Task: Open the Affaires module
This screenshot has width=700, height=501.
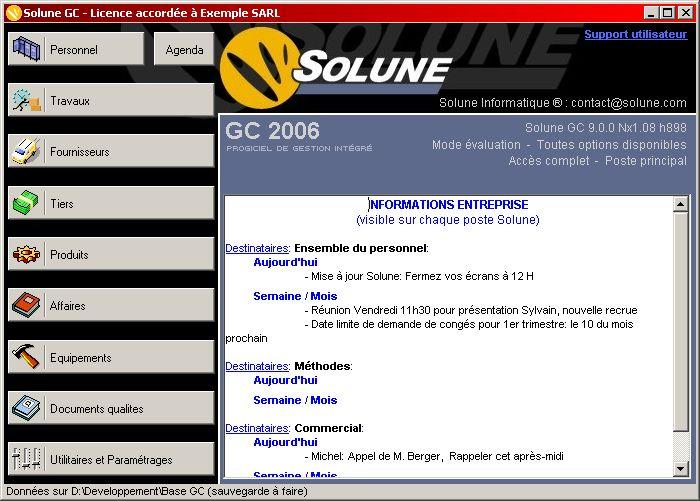Action: [111, 306]
